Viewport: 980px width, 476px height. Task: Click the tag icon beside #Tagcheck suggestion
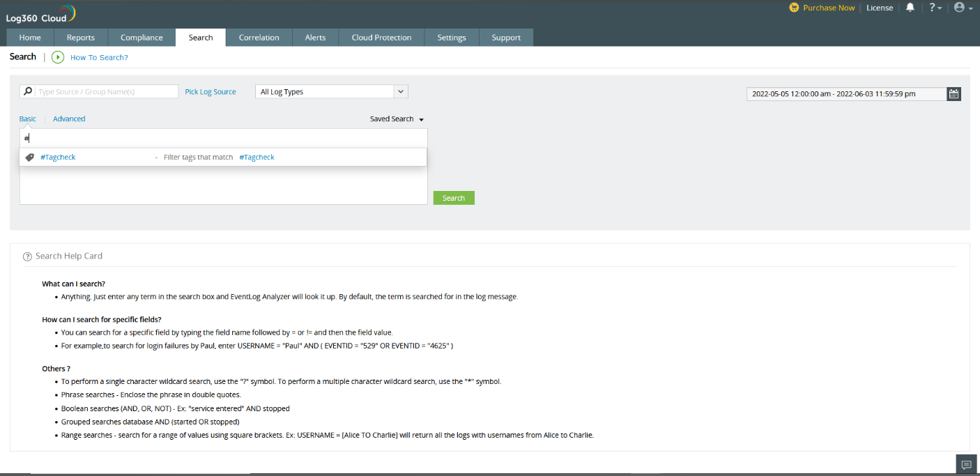point(29,157)
